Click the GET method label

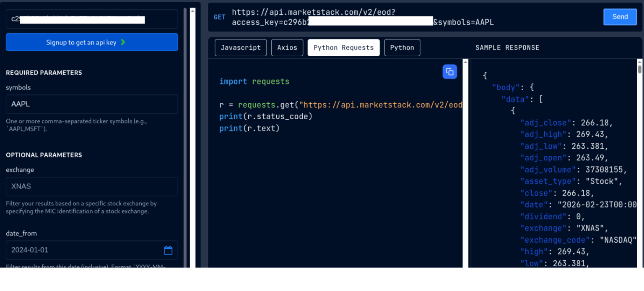(x=220, y=17)
